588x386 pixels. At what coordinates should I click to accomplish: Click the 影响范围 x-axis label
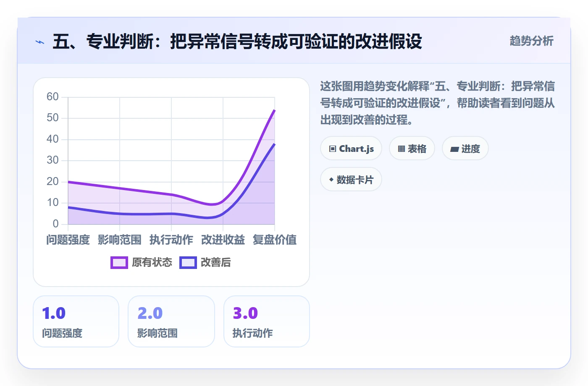tap(120, 240)
